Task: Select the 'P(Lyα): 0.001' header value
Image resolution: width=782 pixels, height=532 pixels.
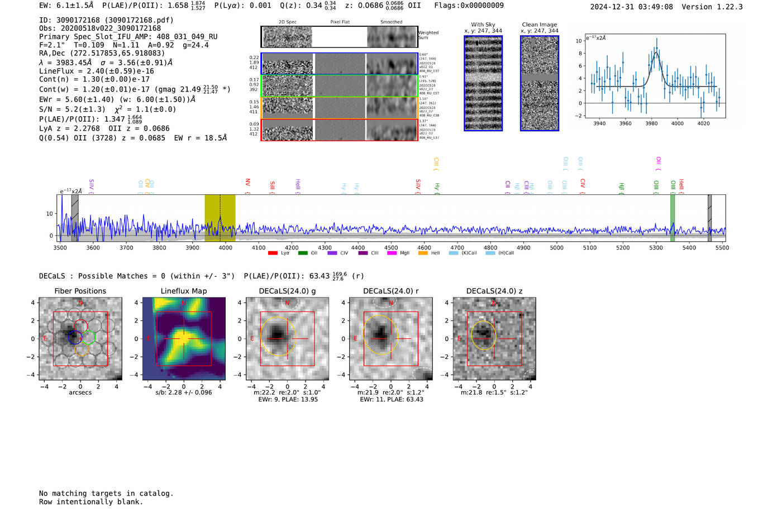Action: point(243,6)
